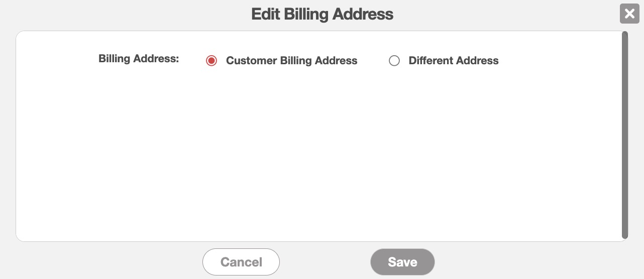Click the gray scrollbar thumb on the right edge
Viewport: 644px width, 279px height.
click(625, 135)
